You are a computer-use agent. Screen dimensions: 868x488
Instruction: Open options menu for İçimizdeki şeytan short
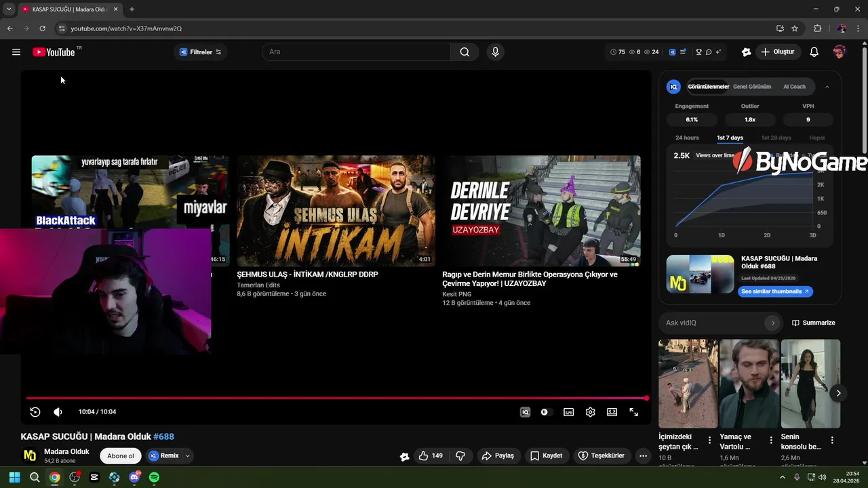(x=709, y=440)
